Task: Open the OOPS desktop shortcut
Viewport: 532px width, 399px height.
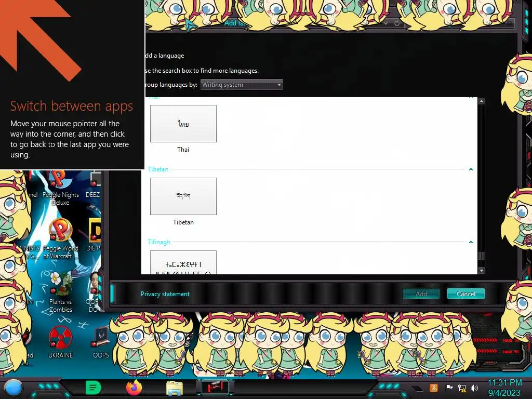Action: 101,342
